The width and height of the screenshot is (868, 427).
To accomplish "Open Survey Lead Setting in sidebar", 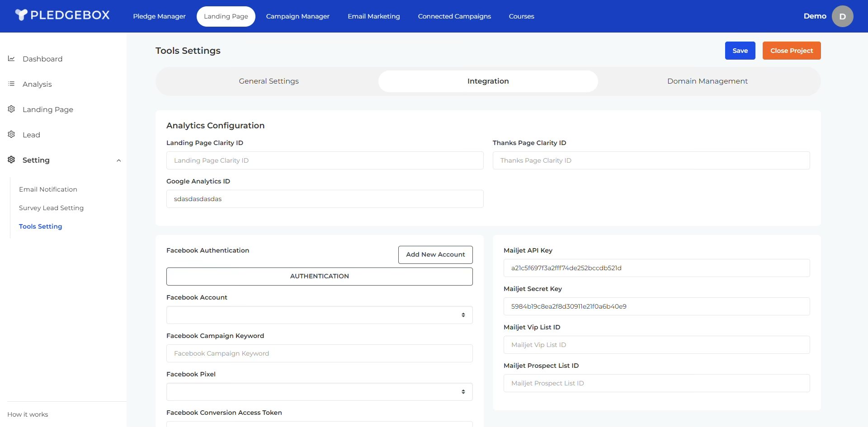I will pyautogui.click(x=51, y=208).
